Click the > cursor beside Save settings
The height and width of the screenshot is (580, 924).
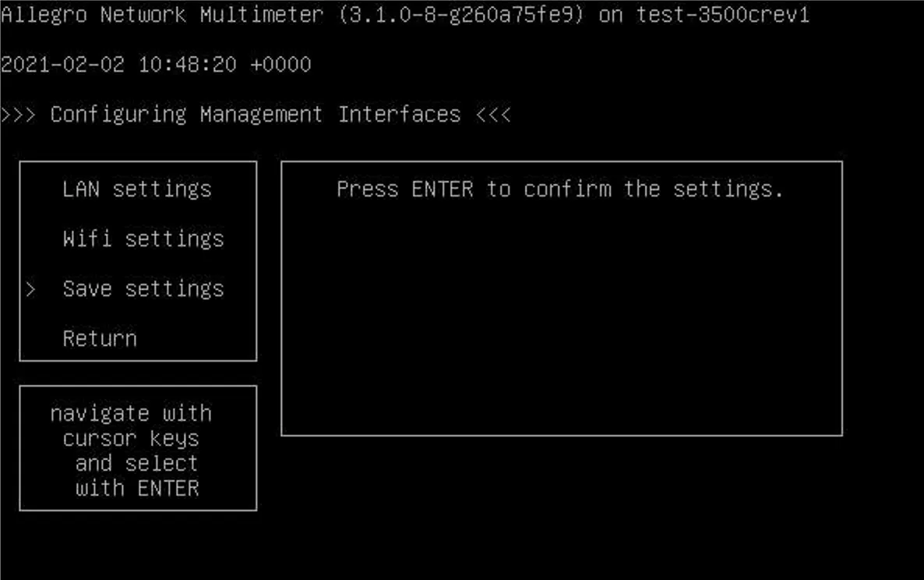tap(30, 289)
